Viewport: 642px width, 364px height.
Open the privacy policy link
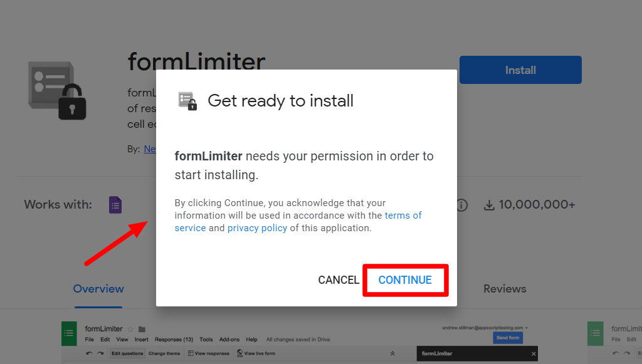point(257,228)
